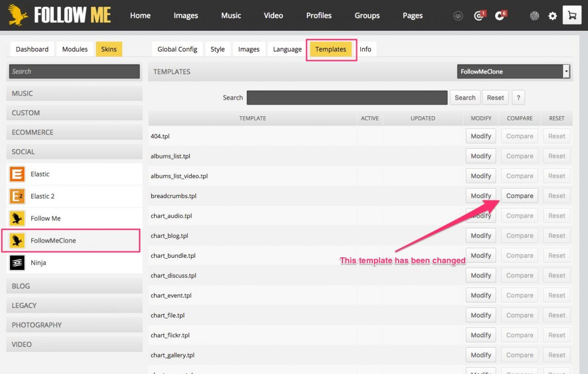Select the Elastic 2 skin icon
This screenshot has width=588, height=374.
[x=17, y=196]
